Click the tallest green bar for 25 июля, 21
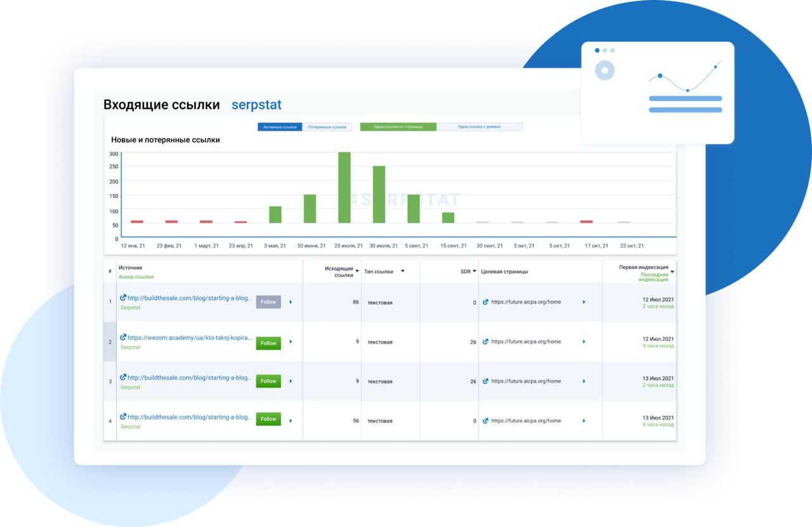812x527 pixels. pos(344,188)
